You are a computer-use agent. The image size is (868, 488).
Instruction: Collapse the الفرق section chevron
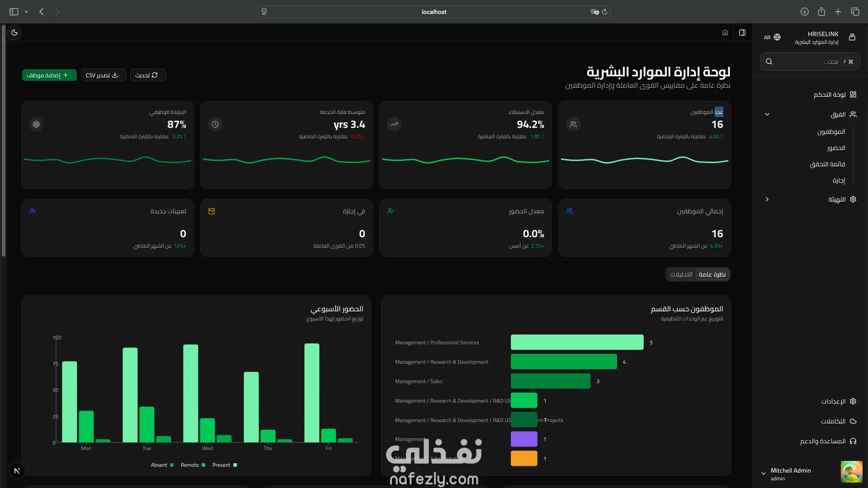(x=767, y=114)
